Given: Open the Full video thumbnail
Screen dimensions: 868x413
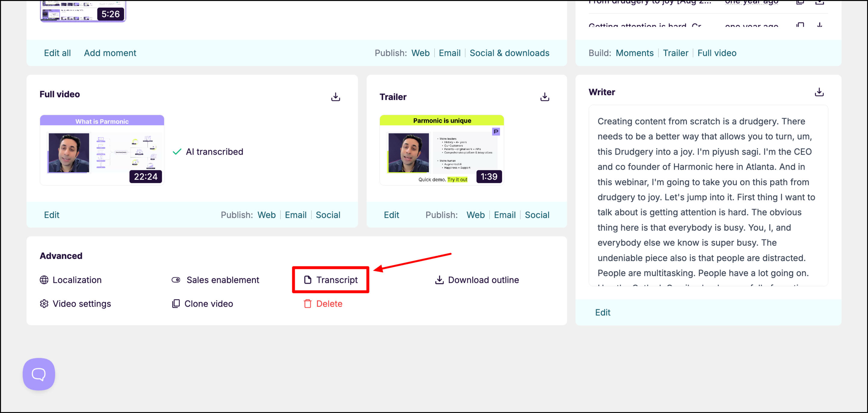Looking at the screenshot, I should [102, 150].
